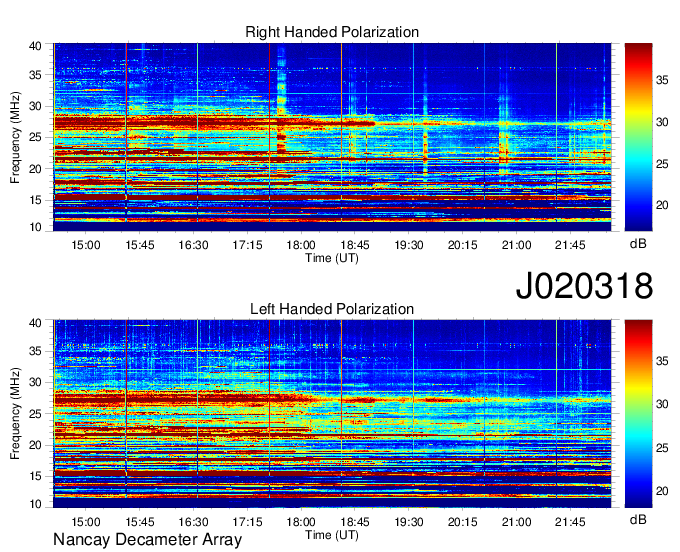Click the '20' MHz frequency tick on right-handed plot
Screen dimensions: 680x552
[36, 169]
